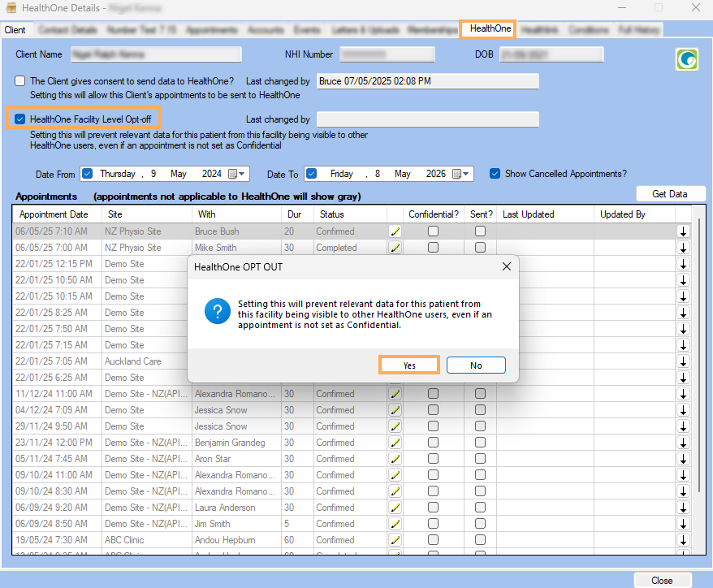Viewport: 713px width, 588px height.
Task: Select the HealthOne tab
Action: pyautogui.click(x=490, y=28)
